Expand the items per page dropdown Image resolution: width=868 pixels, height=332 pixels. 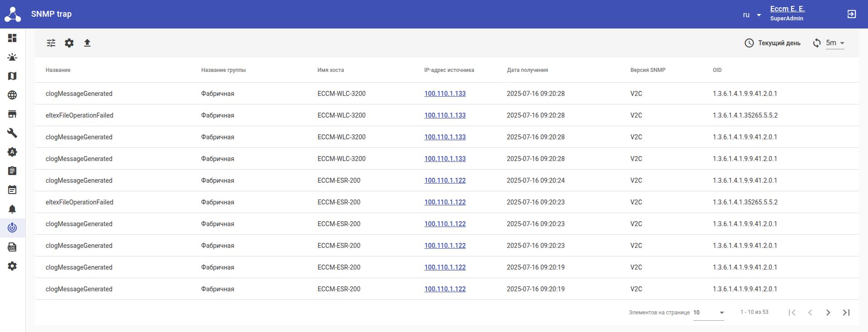(708, 313)
